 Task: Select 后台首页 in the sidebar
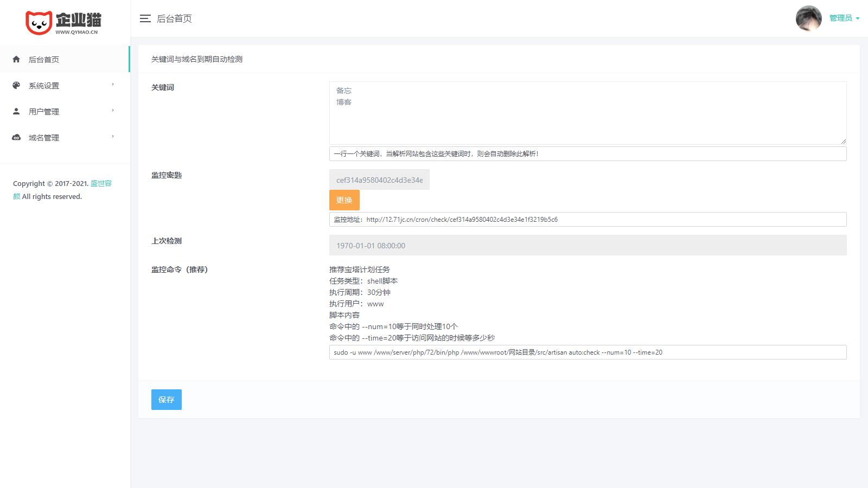(x=44, y=60)
